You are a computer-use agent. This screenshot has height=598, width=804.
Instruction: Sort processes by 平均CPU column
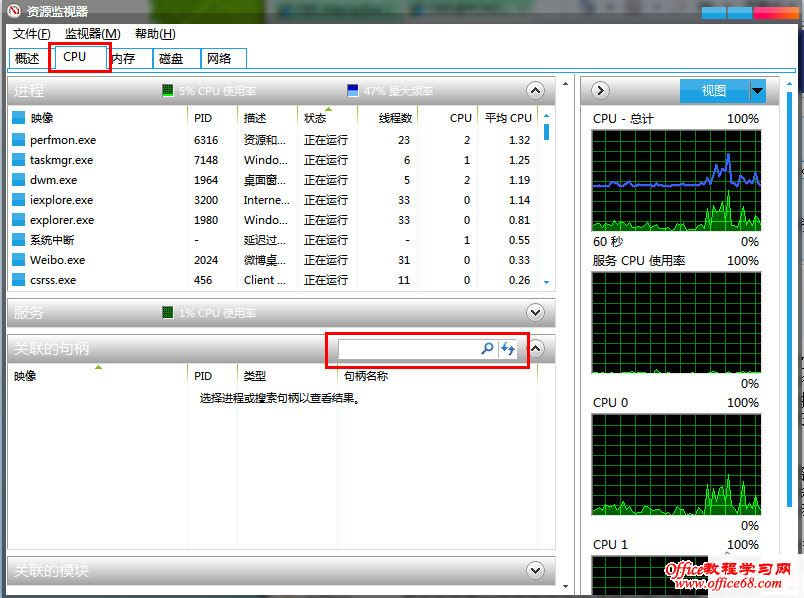pyautogui.click(x=507, y=117)
